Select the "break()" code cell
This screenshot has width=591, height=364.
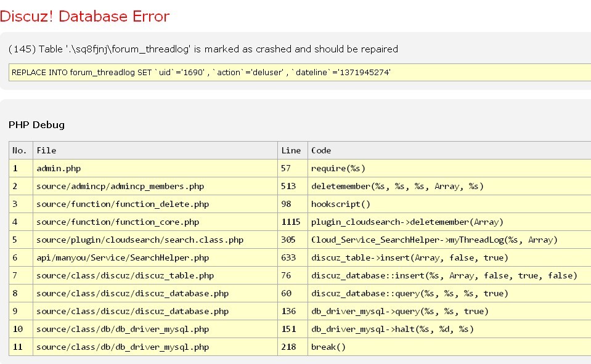449,347
